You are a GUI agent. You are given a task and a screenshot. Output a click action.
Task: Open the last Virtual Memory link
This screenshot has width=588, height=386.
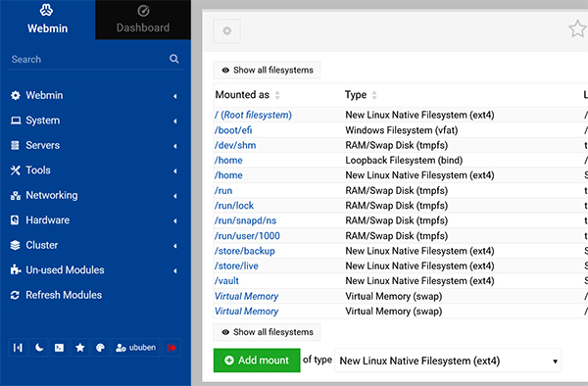(x=246, y=312)
